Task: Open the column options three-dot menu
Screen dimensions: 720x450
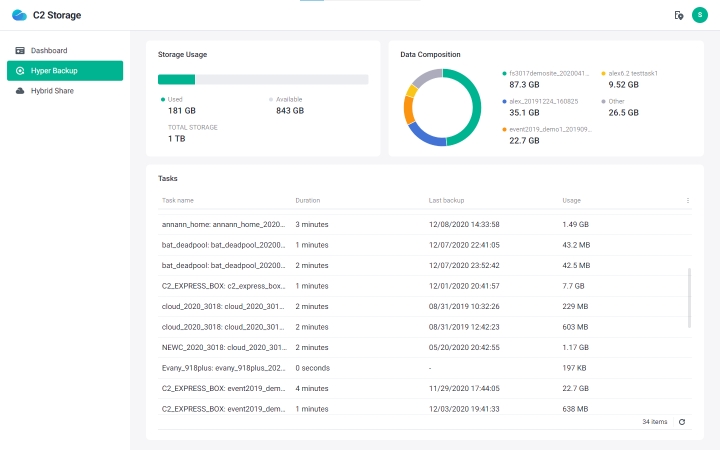Action: tap(687, 200)
